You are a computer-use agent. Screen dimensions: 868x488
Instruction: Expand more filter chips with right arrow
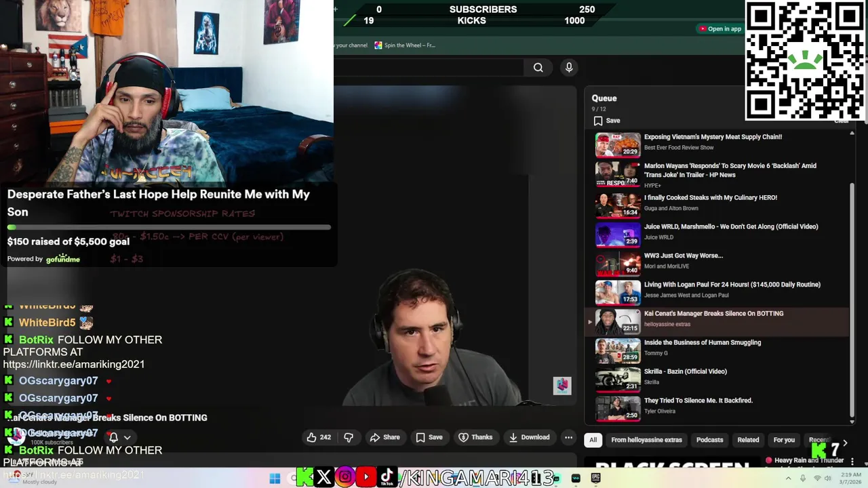click(x=845, y=443)
